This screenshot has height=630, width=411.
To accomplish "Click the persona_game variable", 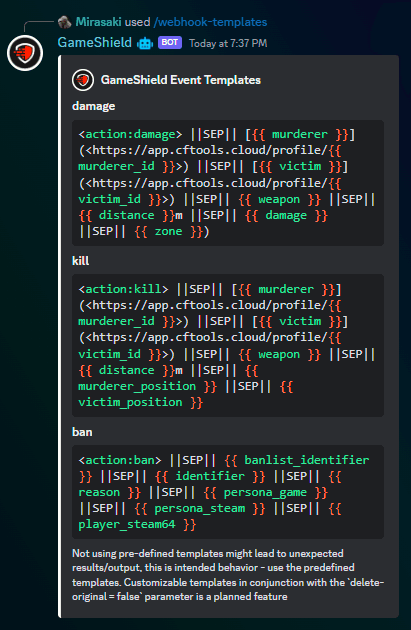I will pos(265,492).
